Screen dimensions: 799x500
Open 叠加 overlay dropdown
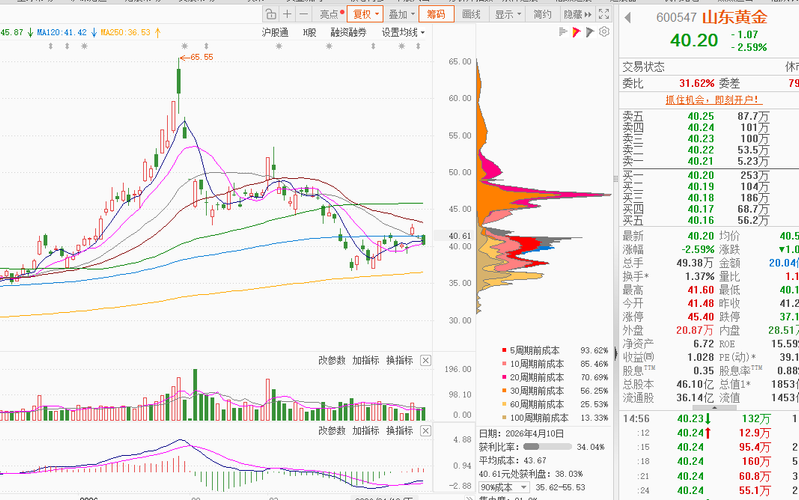click(x=401, y=14)
